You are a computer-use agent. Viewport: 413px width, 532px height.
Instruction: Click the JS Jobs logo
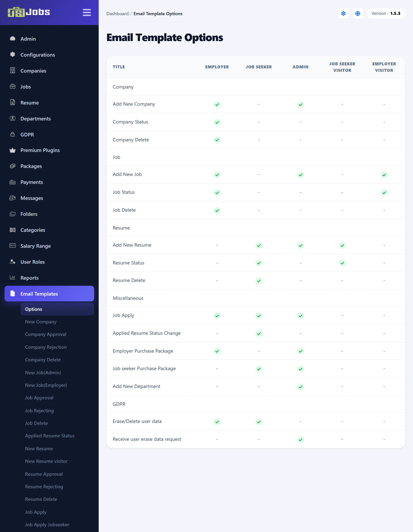pos(29,12)
